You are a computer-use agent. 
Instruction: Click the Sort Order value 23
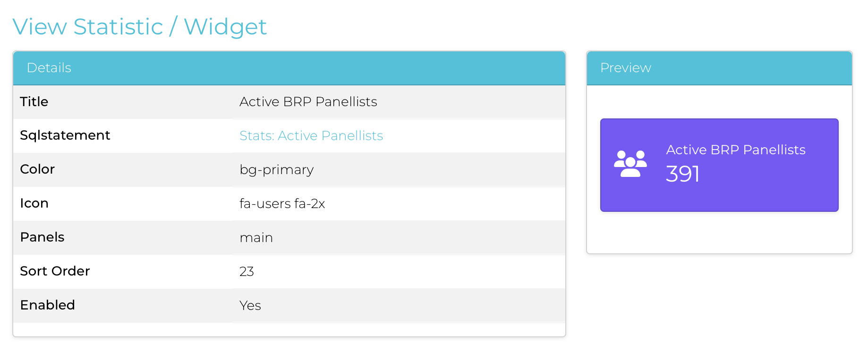[247, 272]
